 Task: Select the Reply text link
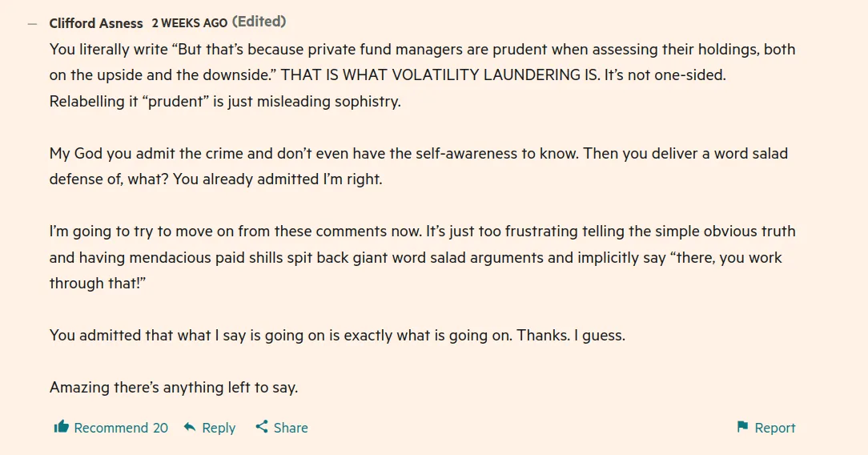[219, 428]
